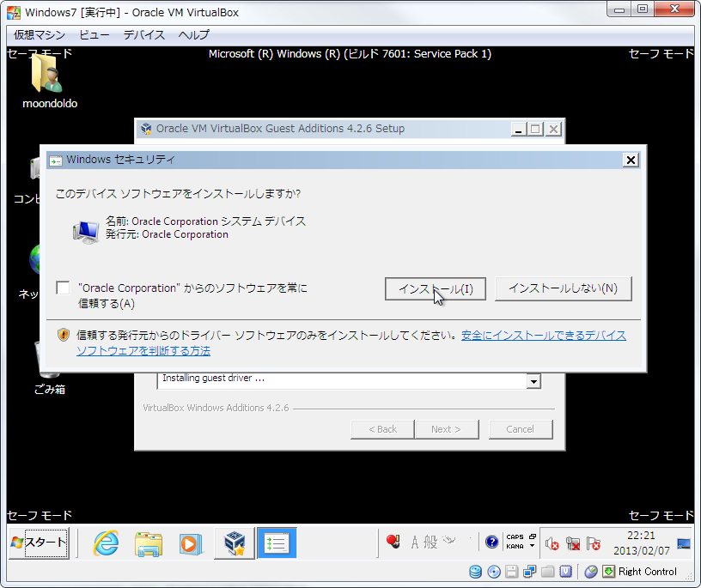Open Internet Explorer from the taskbar
This screenshot has width=701, height=588.
click(x=106, y=543)
